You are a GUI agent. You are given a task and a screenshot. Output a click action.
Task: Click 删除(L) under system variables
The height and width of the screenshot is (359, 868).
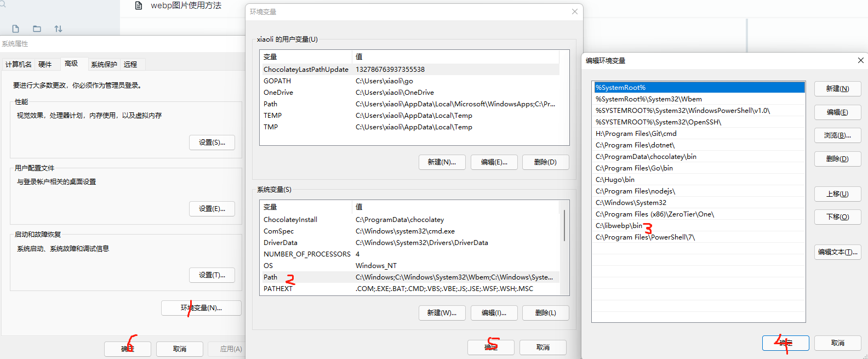coord(545,313)
